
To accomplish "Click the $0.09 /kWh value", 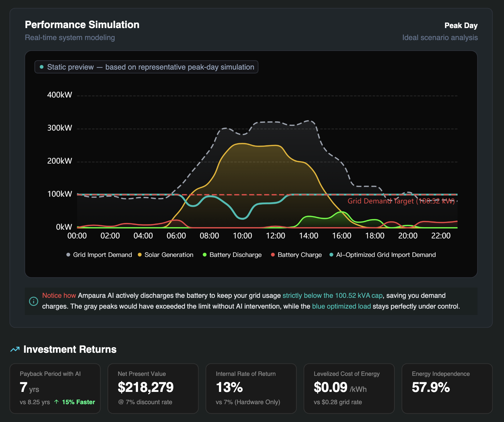I will click(x=340, y=388).
